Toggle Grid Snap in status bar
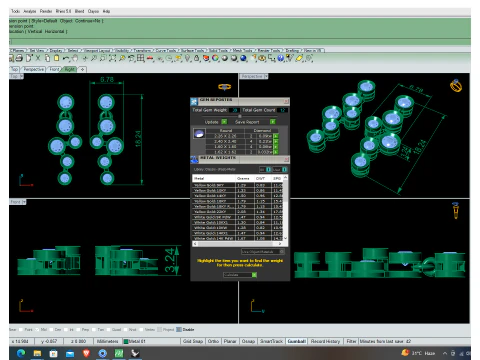This screenshot has width=480, height=360. coord(193,341)
